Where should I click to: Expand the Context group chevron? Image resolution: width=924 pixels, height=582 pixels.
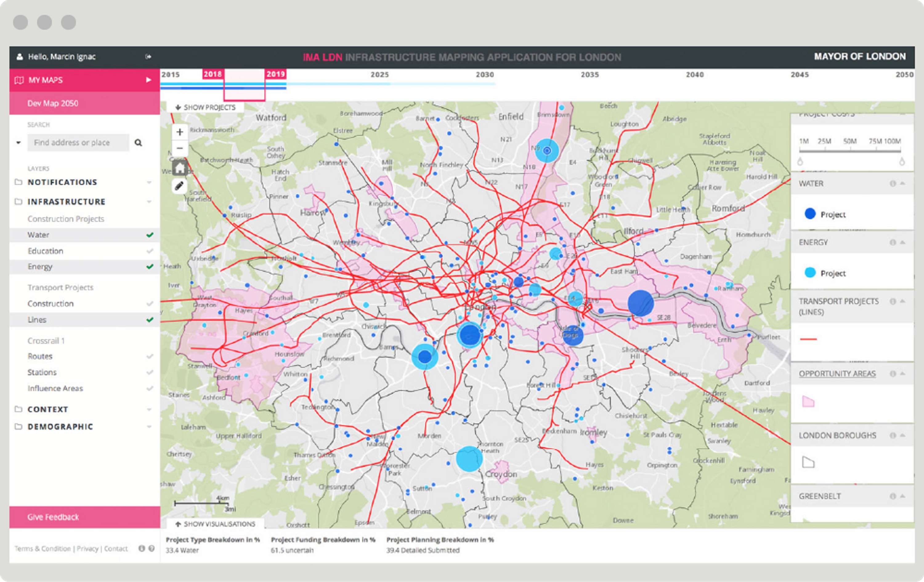coord(149,409)
